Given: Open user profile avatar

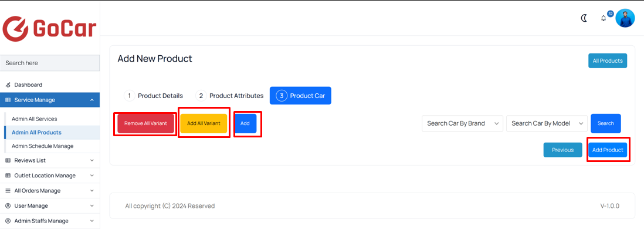Looking at the screenshot, I should (x=625, y=18).
